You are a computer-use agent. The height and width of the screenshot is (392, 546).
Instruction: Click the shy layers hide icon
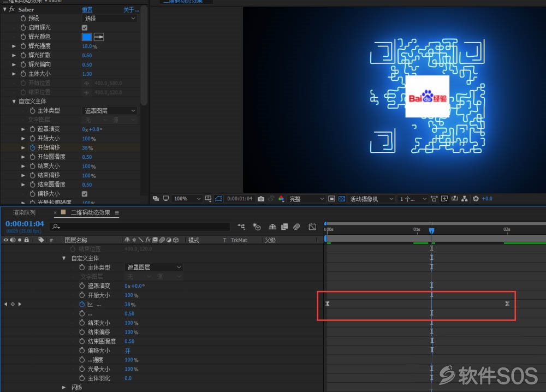tap(272, 227)
